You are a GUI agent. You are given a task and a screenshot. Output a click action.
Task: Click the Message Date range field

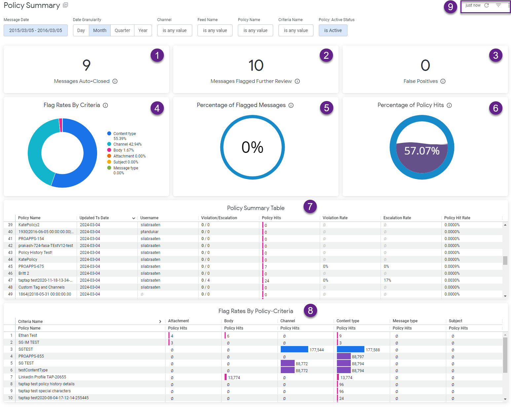pyautogui.click(x=35, y=30)
